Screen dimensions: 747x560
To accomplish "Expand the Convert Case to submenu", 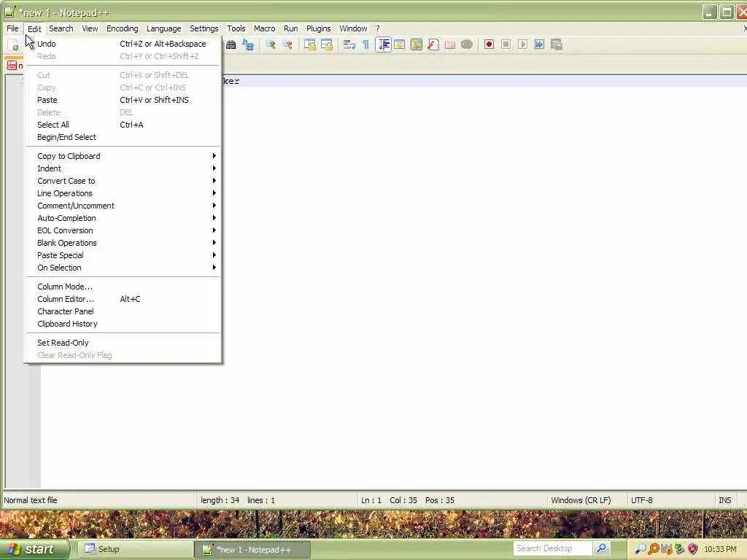I will (x=123, y=181).
